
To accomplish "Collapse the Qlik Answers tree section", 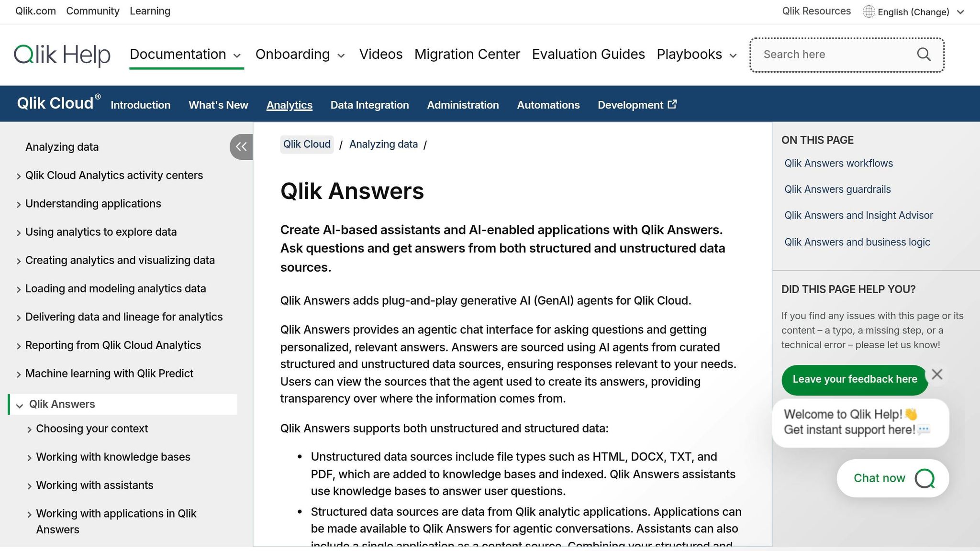I will click(20, 405).
